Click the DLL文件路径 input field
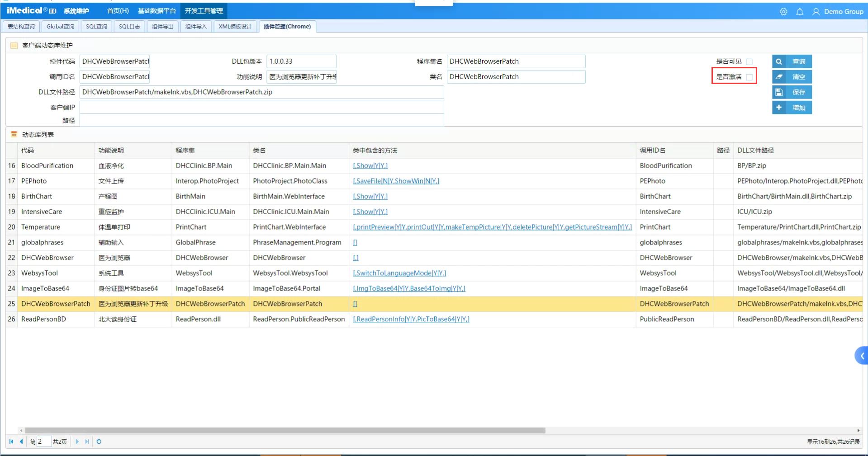Viewport: 868px width, 456px height. tap(262, 92)
